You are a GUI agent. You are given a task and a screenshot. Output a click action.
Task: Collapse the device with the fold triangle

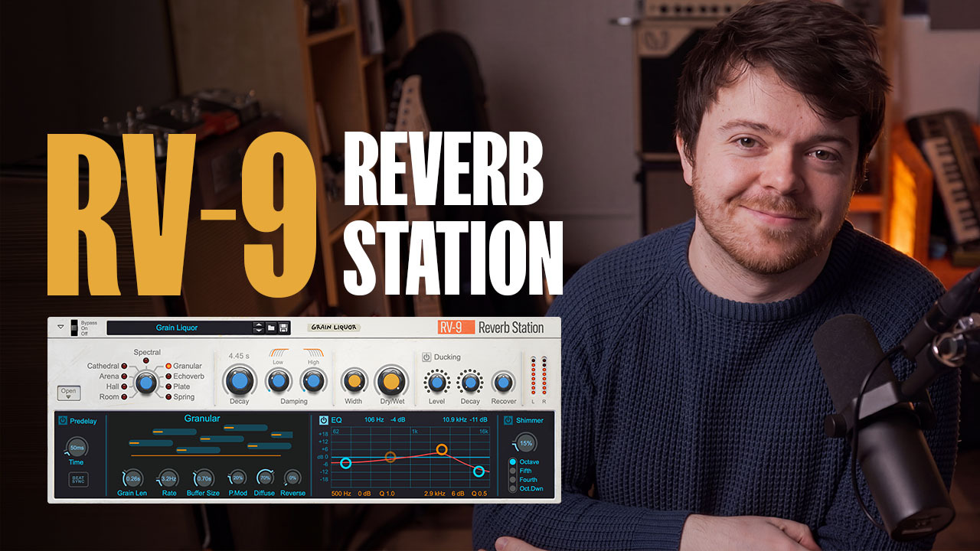61,327
